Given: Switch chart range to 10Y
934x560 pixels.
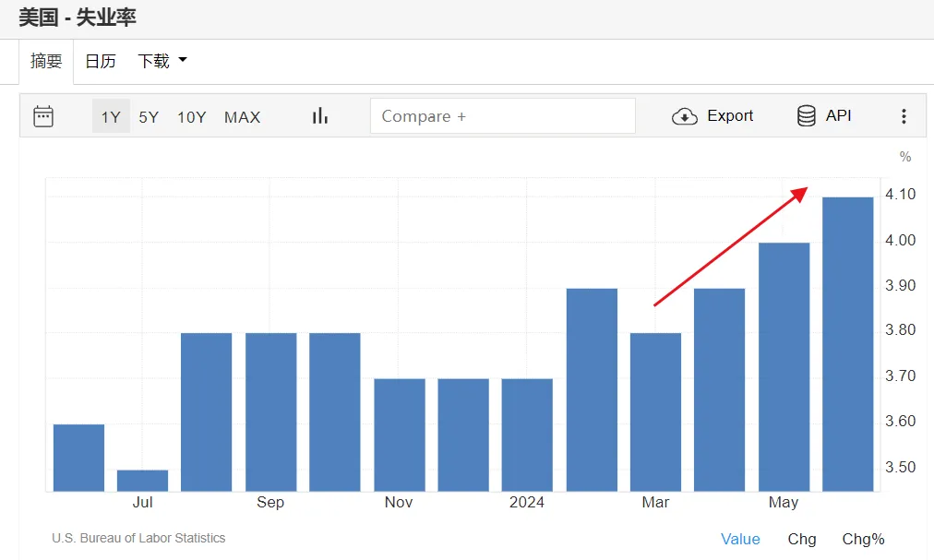Looking at the screenshot, I should pos(191,117).
